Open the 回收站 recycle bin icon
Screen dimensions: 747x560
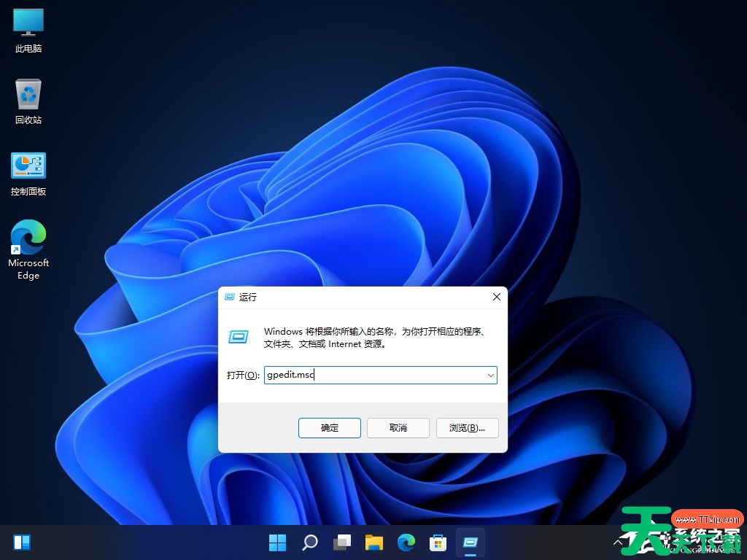pyautogui.click(x=28, y=95)
